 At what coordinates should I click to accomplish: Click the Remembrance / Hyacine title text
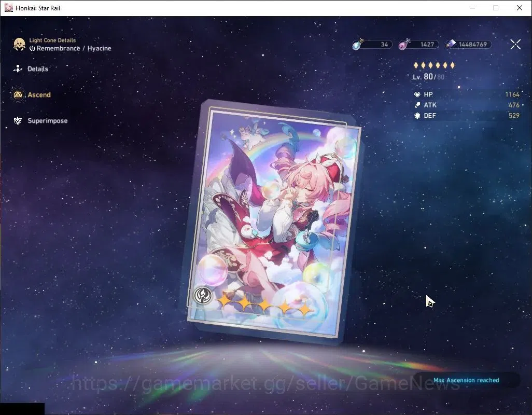click(x=74, y=48)
